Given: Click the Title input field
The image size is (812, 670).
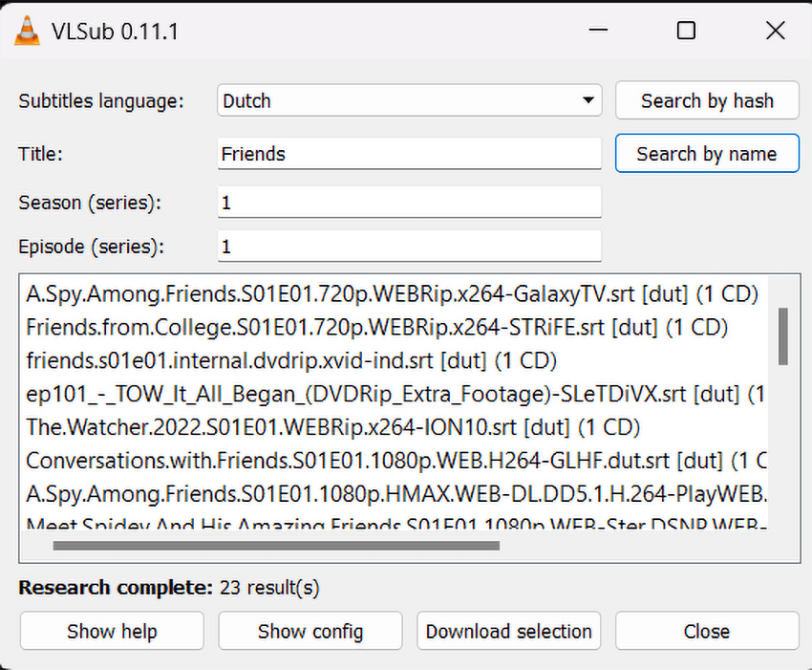Looking at the screenshot, I should tap(410, 153).
